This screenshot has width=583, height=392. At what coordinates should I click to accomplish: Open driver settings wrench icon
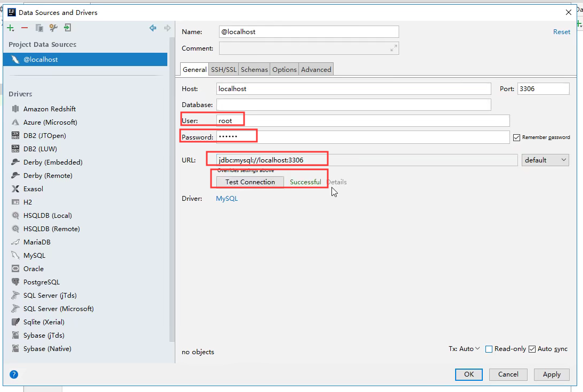point(53,28)
